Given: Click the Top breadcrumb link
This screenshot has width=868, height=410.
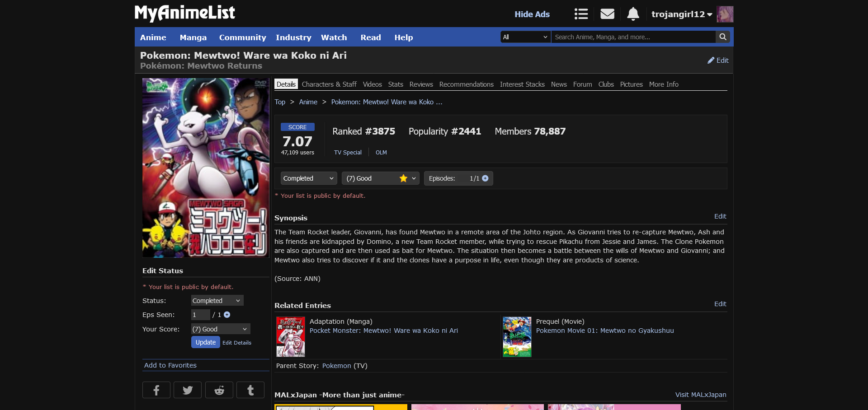Looking at the screenshot, I should pos(280,102).
